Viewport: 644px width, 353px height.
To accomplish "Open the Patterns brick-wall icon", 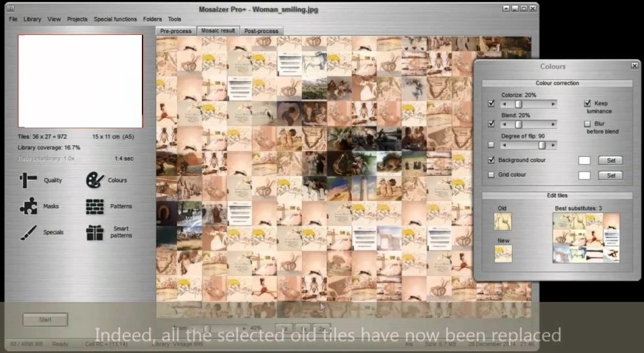I will coord(95,207).
